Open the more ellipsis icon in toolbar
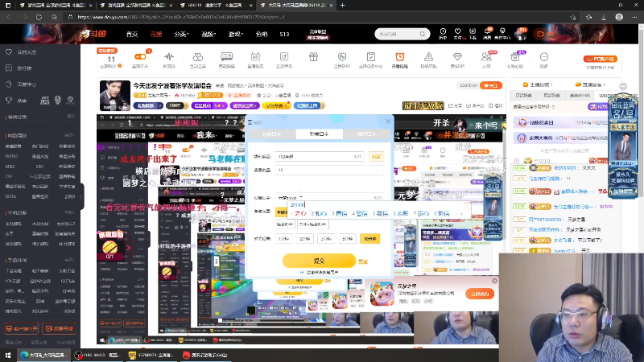The width and height of the screenshot is (644, 362). [544, 57]
